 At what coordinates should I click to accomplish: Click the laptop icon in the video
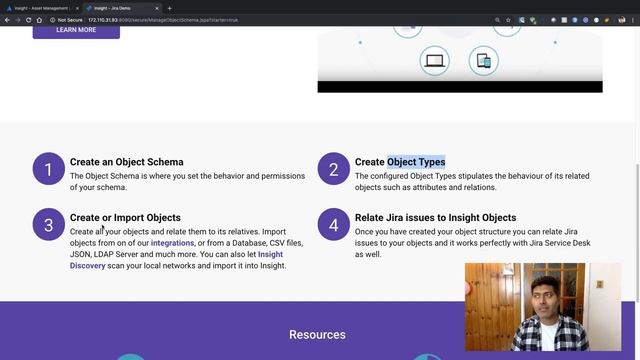(x=434, y=61)
